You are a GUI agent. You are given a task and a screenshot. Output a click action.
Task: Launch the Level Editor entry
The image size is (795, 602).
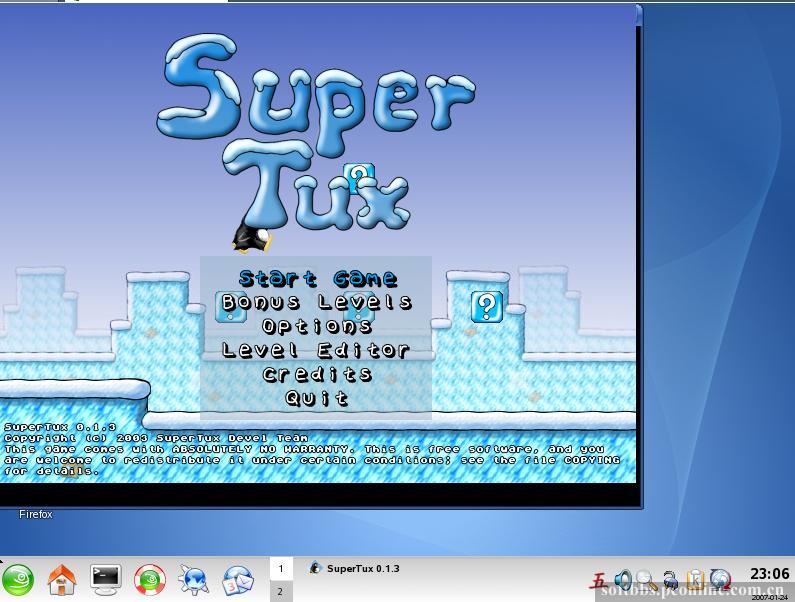(315, 350)
